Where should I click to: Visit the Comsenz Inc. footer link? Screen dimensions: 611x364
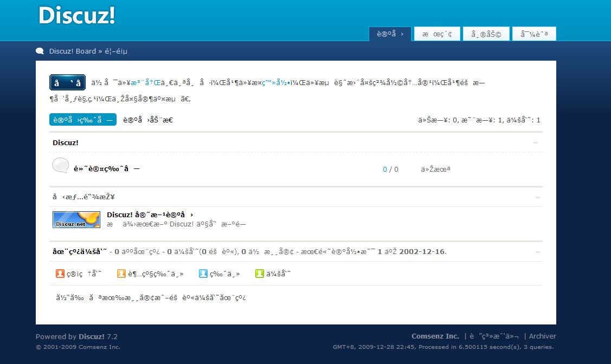(435, 336)
